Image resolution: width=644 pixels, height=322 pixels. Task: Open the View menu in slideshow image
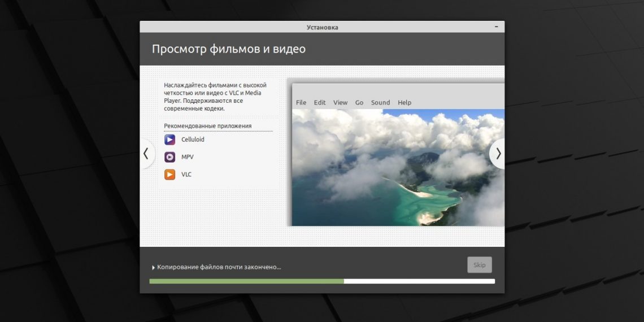point(340,103)
